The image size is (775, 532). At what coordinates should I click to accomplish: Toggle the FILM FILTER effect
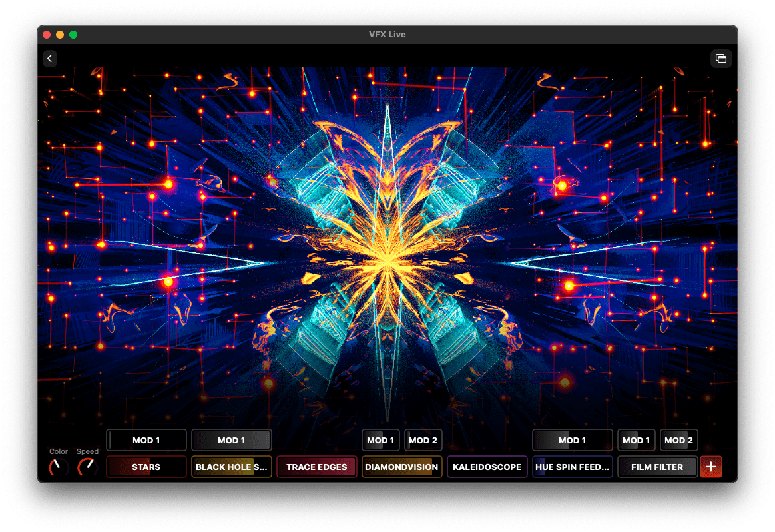pos(657,467)
